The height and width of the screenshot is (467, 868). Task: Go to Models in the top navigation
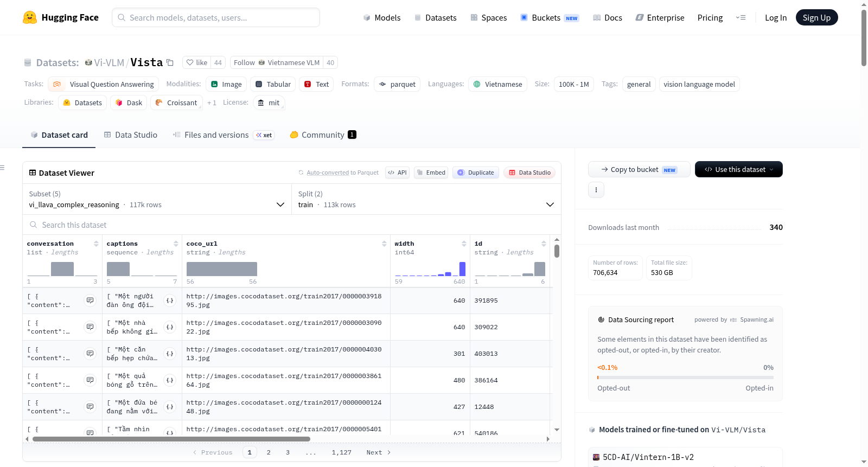coord(382,17)
